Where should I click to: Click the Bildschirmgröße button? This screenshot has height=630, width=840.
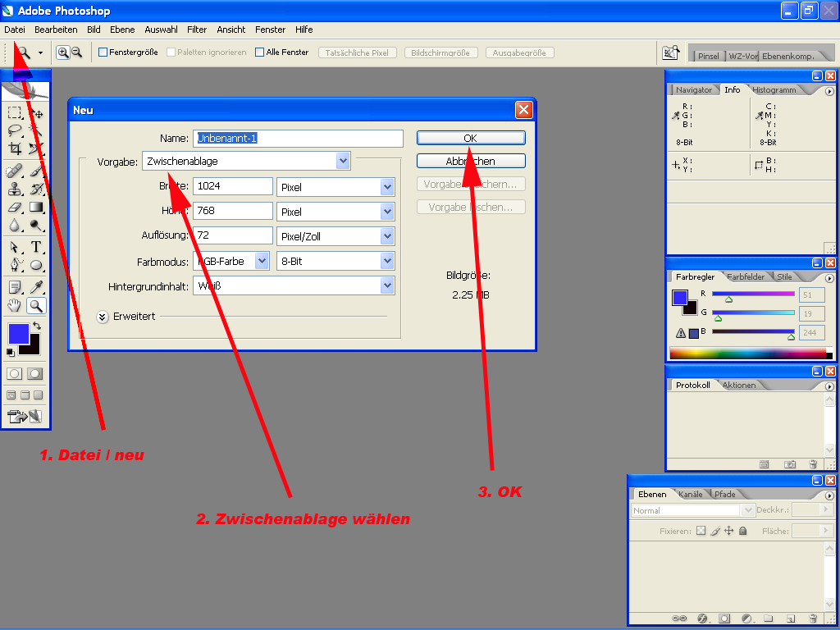coord(441,52)
